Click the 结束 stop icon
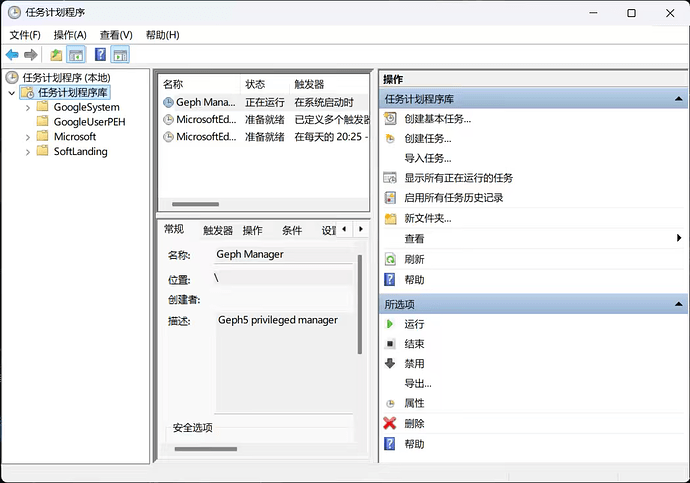Image resolution: width=690 pixels, height=483 pixels. [x=390, y=344]
